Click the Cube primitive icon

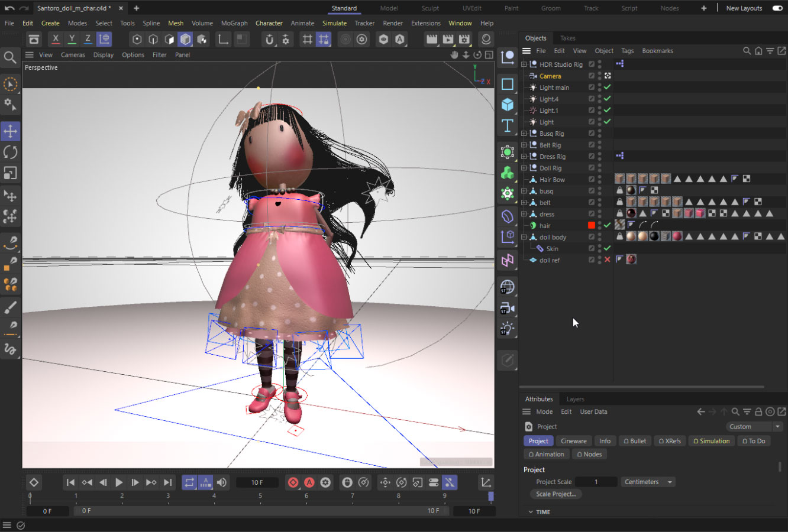coord(508,105)
